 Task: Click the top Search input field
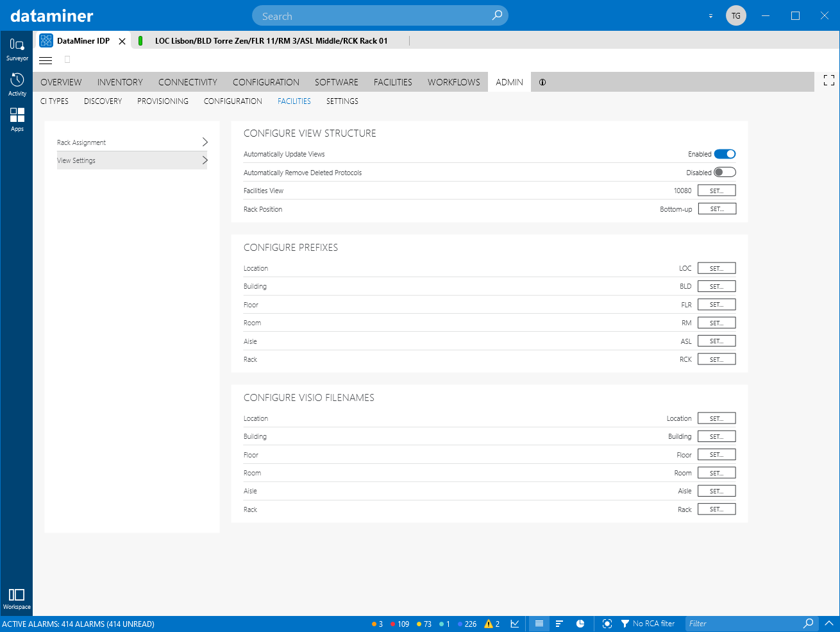click(x=380, y=15)
